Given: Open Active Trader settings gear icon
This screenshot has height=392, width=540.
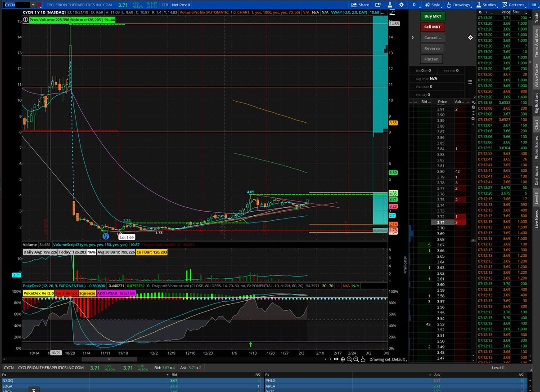Looking at the screenshot, I should pyautogui.click(x=471, y=38).
